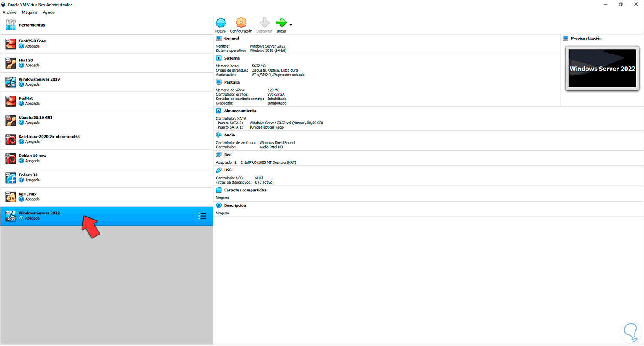
Task: Click the Disquete, Óptica, Disco duro boot order
Action: tap(275, 70)
